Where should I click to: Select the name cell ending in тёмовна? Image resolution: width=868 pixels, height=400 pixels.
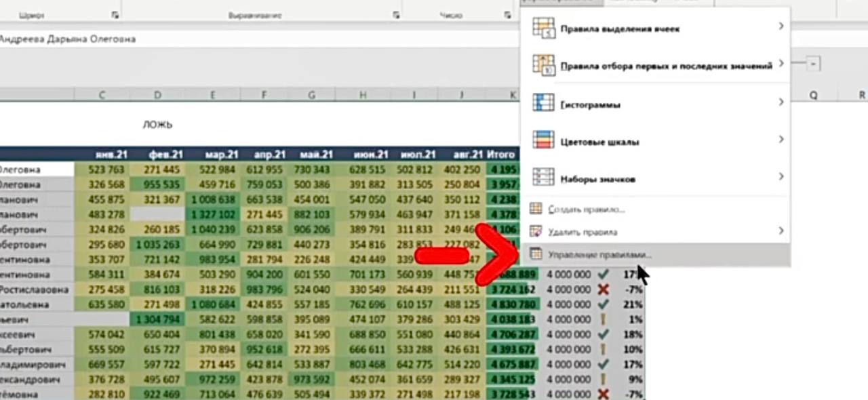[37, 394]
